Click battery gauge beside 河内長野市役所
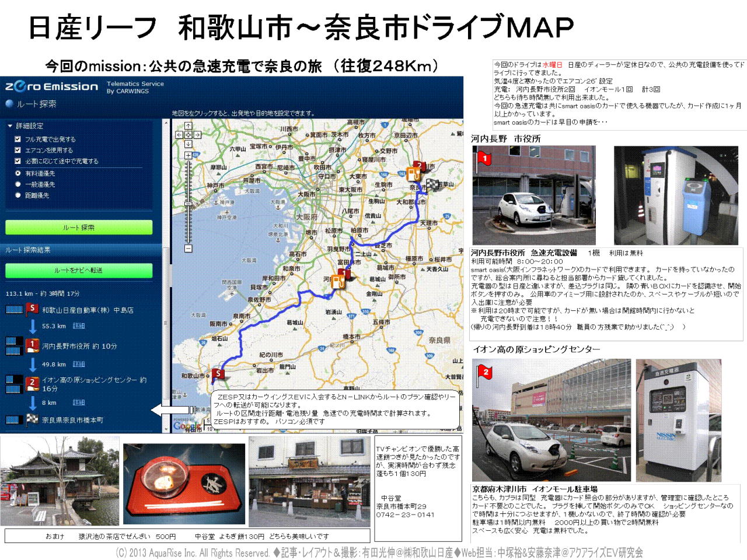 point(14,346)
